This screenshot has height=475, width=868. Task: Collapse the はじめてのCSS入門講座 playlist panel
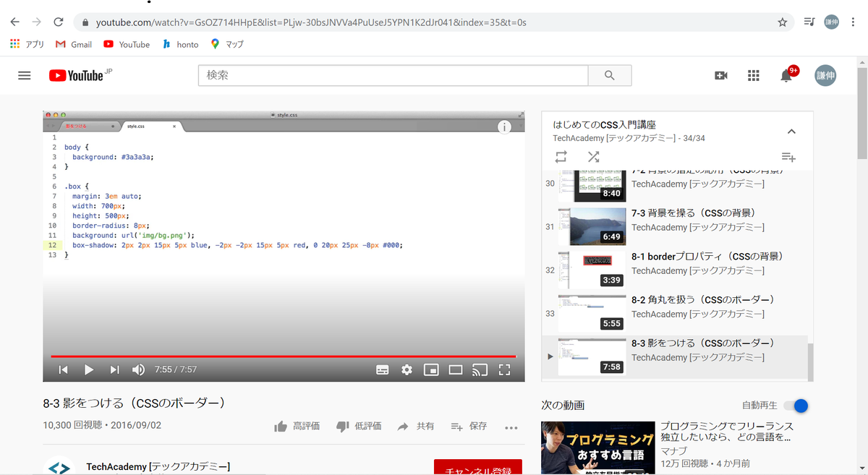tap(791, 132)
